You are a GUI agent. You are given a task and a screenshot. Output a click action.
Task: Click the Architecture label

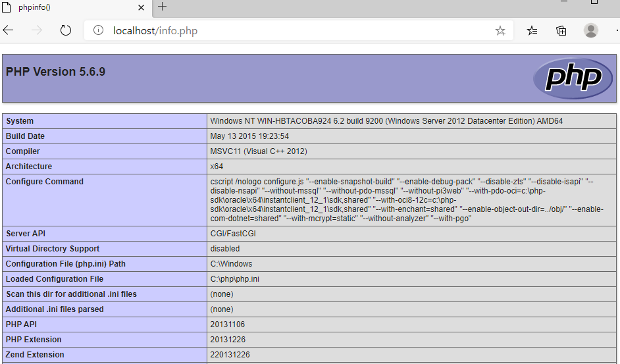[28, 166]
